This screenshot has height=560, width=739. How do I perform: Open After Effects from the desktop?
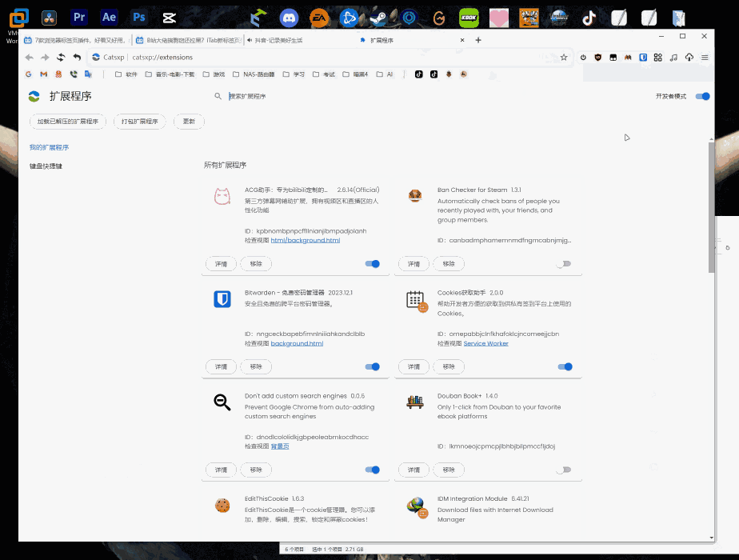point(109,18)
